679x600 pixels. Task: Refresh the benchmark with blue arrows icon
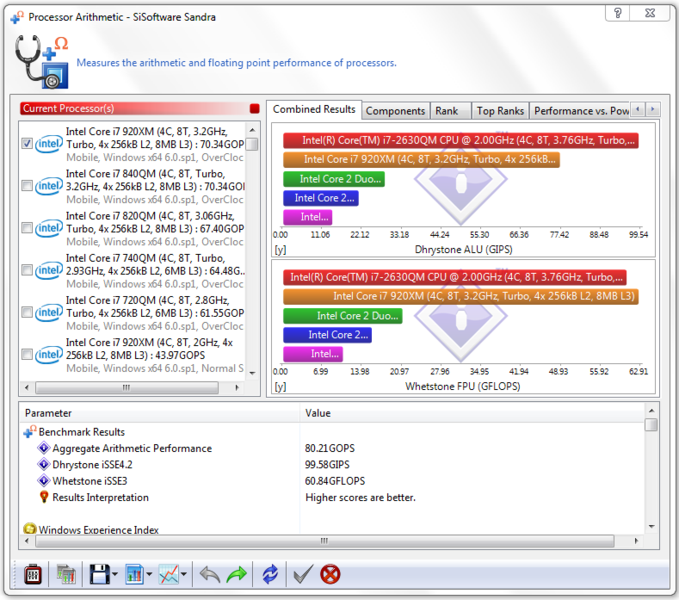[270, 574]
